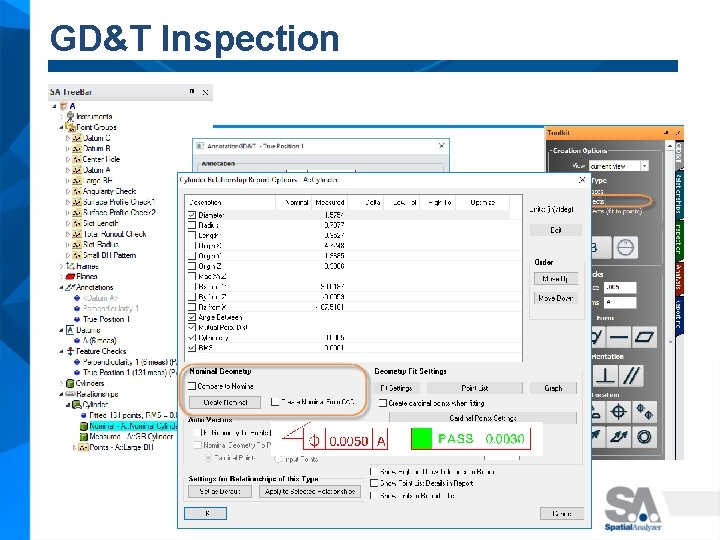This screenshot has height=540, width=720.
Task: Click Apply to Selected Relationships
Action: [310, 491]
